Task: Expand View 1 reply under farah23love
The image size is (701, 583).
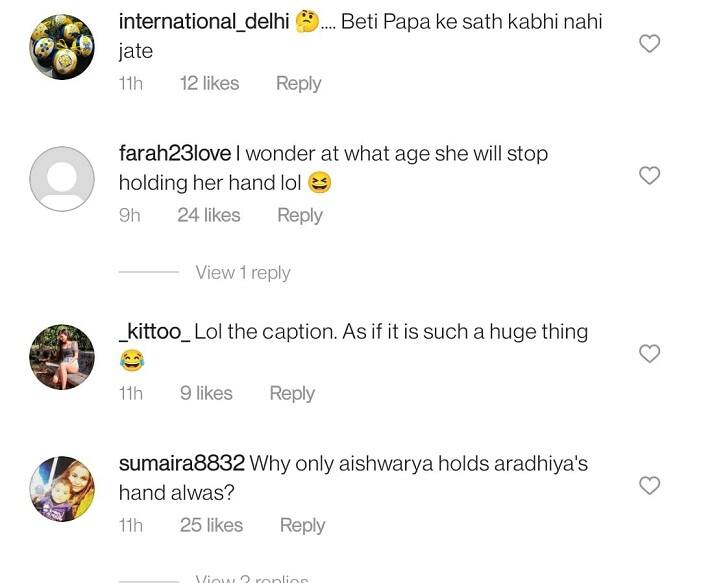Action: [242, 272]
